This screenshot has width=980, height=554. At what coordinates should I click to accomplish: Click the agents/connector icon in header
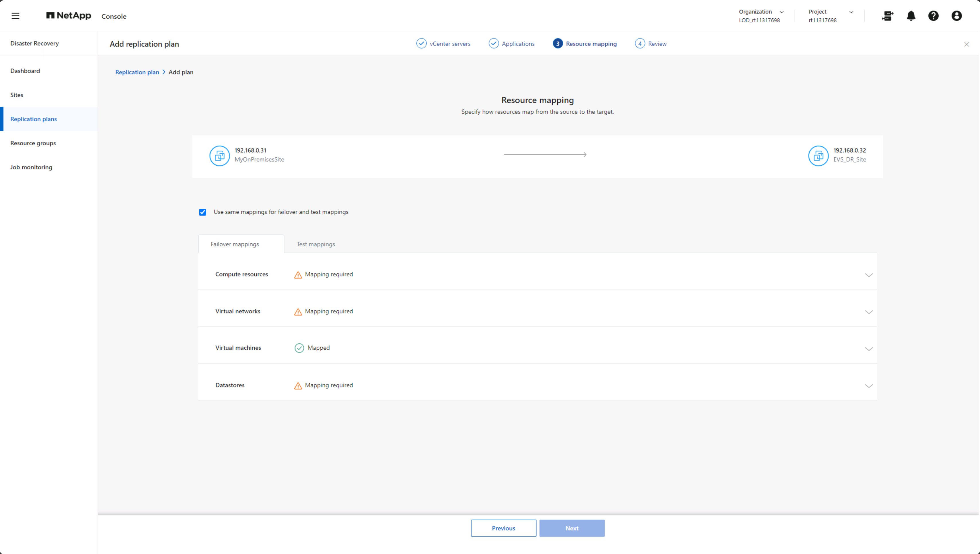887,16
